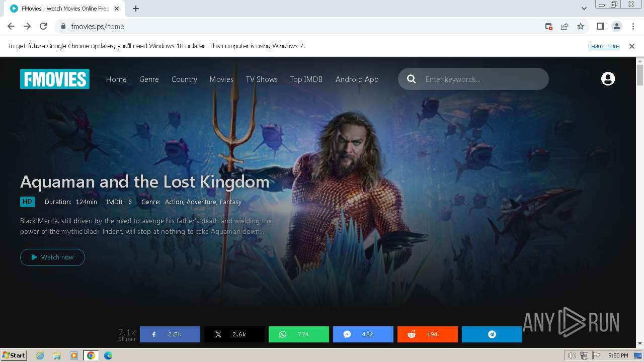Open the system tray volume icon
The height and width of the screenshot is (362, 644).
[572, 355]
